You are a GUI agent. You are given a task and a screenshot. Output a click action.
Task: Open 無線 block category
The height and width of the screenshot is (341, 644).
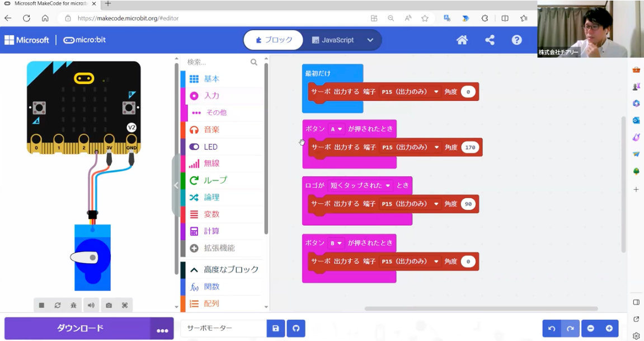pyautogui.click(x=222, y=164)
